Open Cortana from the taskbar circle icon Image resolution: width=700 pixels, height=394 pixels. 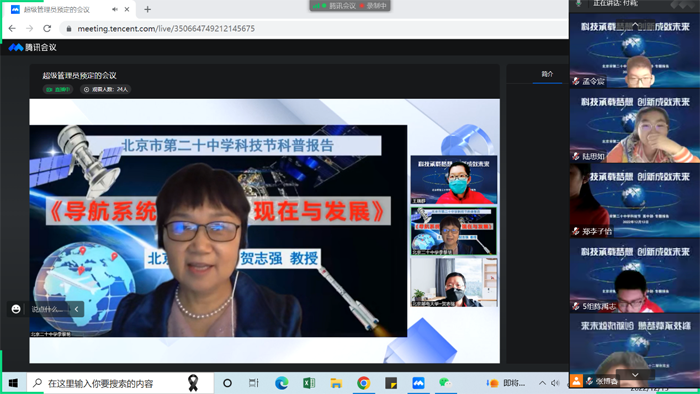coord(227,383)
